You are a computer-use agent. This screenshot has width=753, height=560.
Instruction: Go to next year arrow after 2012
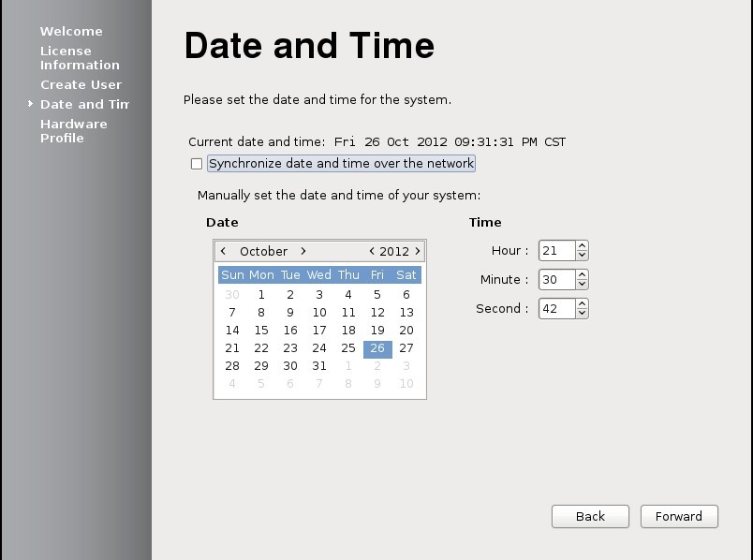tap(418, 251)
